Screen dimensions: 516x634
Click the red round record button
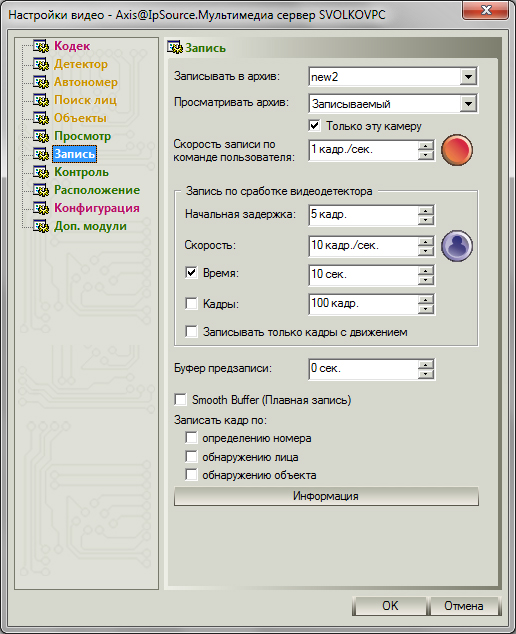pyautogui.click(x=457, y=150)
